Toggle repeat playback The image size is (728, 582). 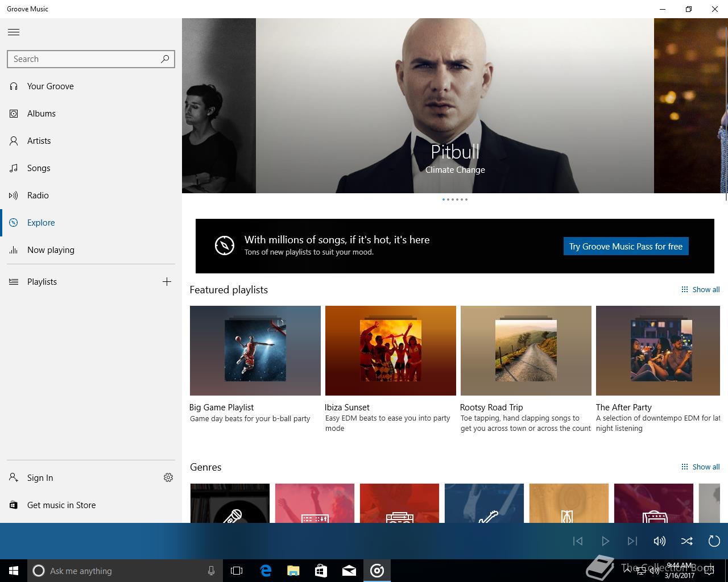(714, 541)
